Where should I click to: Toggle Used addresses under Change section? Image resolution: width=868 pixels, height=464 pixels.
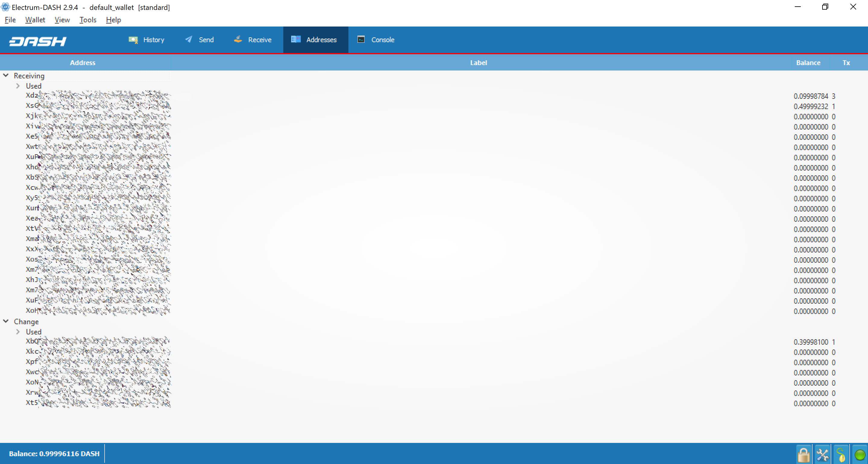coord(18,331)
